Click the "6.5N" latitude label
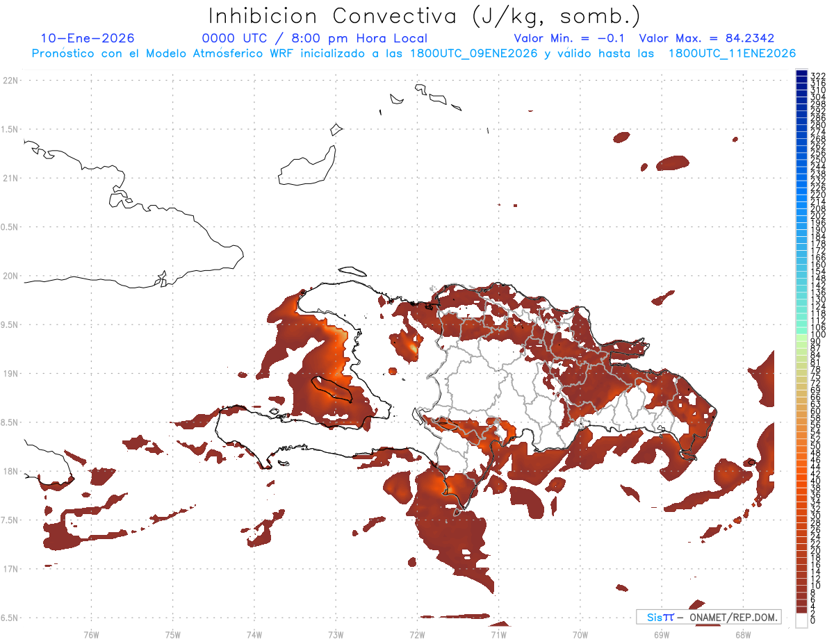Image resolution: width=834 pixels, height=644 pixels. click(10, 618)
